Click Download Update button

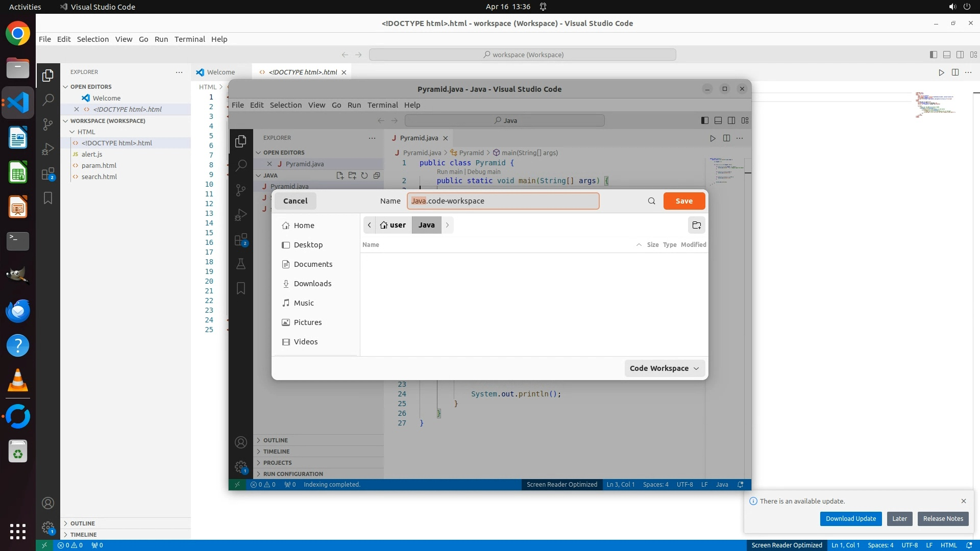point(850,519)
